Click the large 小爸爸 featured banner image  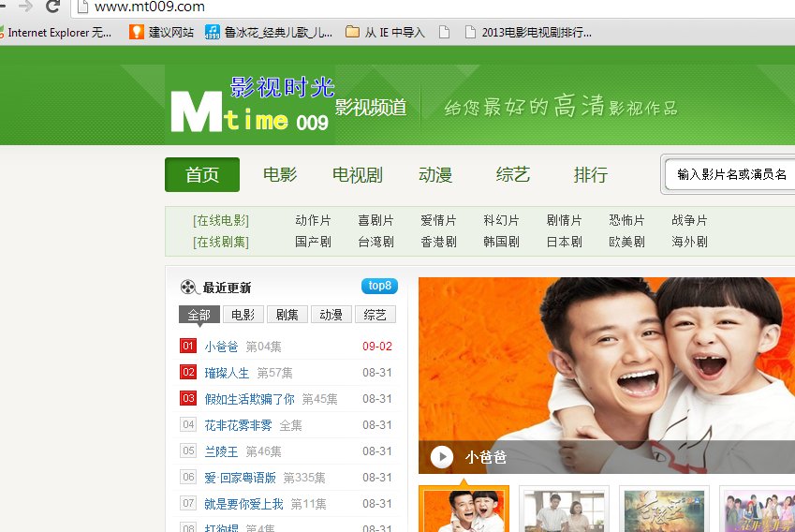point(607,376)
